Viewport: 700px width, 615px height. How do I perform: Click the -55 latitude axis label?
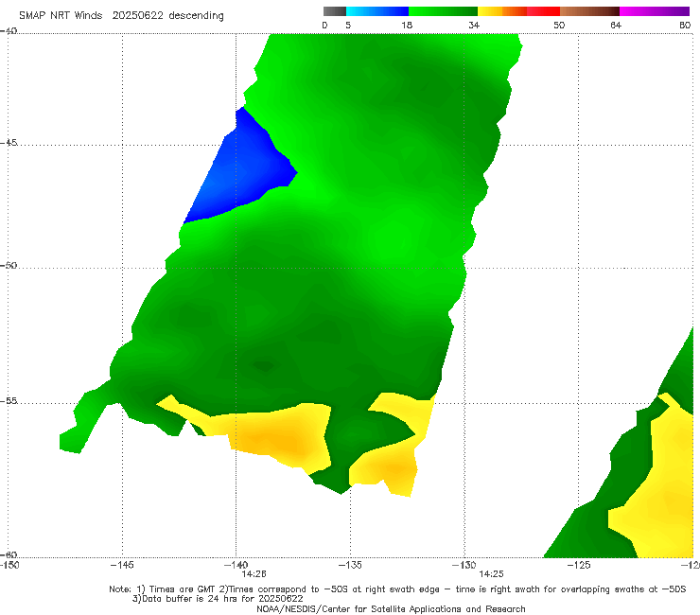click(9, 400)
